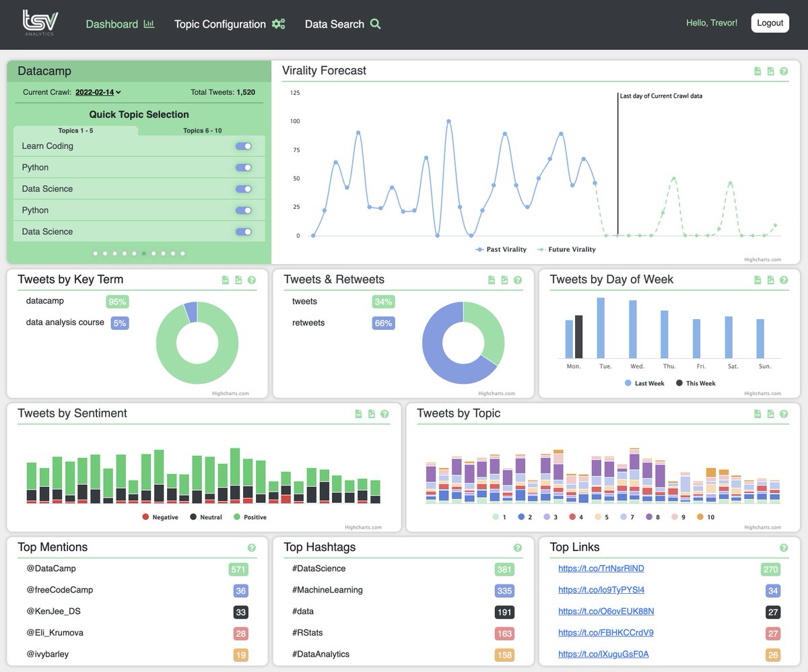This screenshot has height=672, width=808.
Task: Click the 'data analysis course' key term
Action: click(x=65, y=323)
